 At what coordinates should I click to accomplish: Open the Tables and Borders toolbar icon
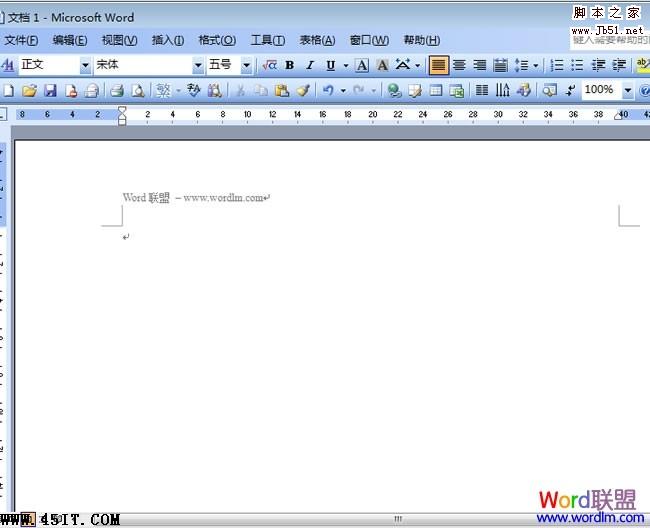[415, 90]
